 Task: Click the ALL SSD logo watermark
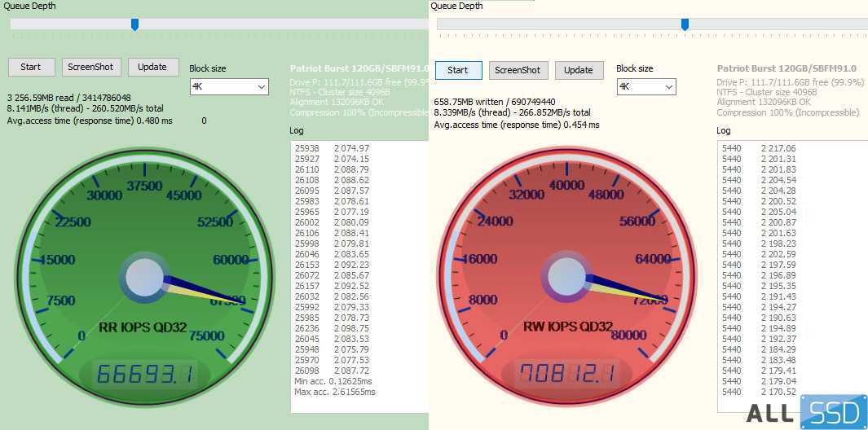[804, 413]
